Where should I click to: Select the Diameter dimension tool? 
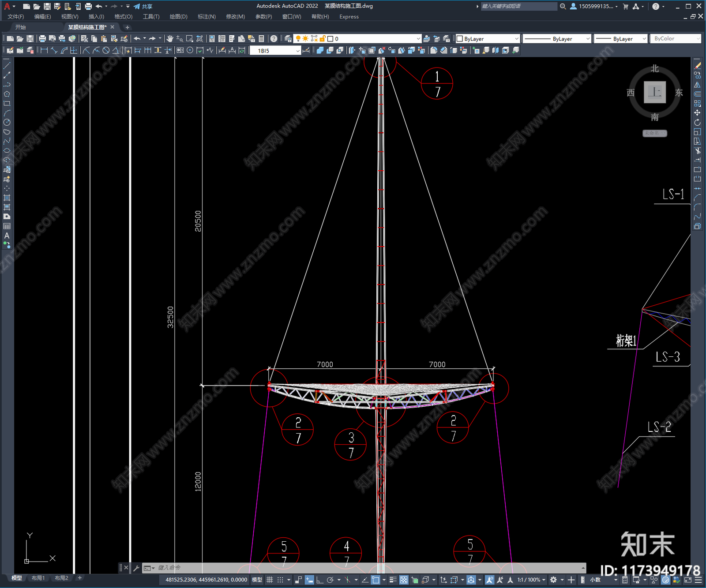click(x=106, y=50)
